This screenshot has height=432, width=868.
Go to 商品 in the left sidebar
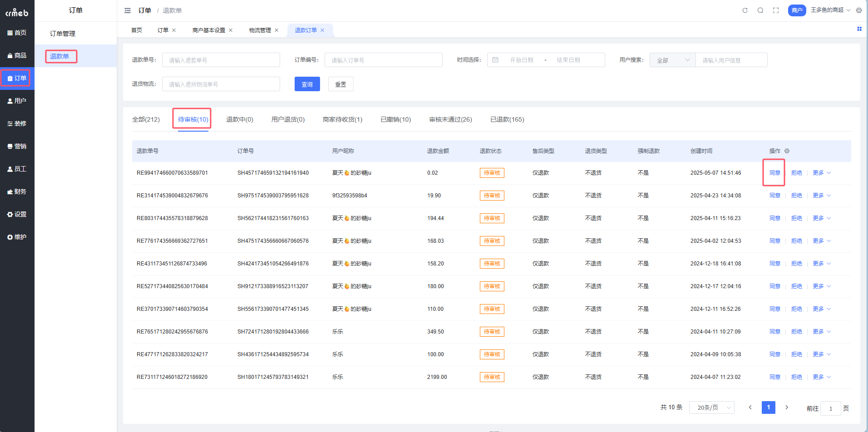(17, 55)
